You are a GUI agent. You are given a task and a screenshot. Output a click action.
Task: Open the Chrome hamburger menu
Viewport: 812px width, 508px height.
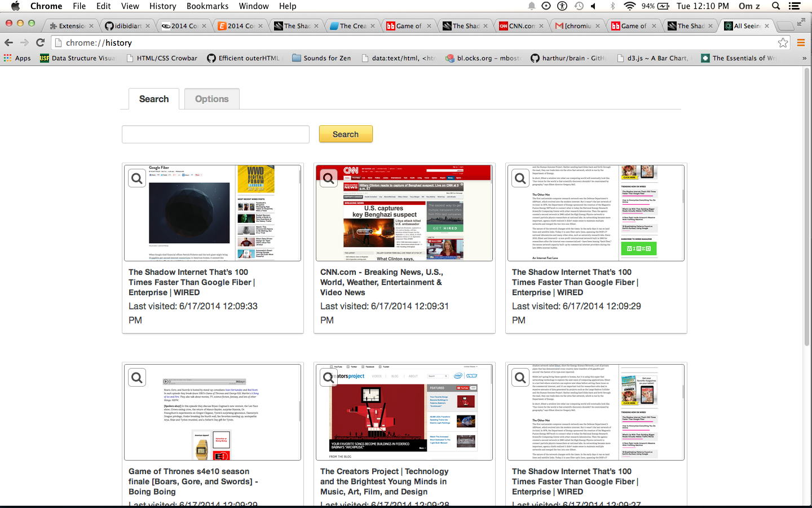point(801,42)
